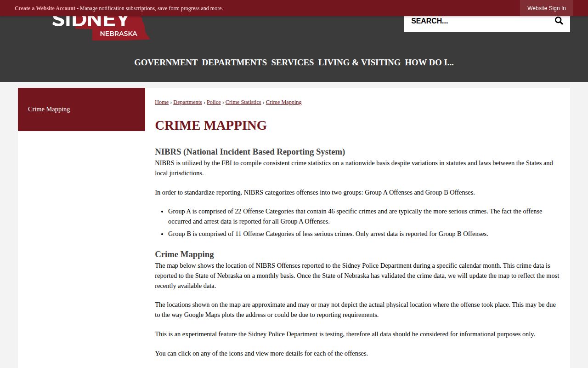
Task: Open the Departments menu
Action: [234, 63]
